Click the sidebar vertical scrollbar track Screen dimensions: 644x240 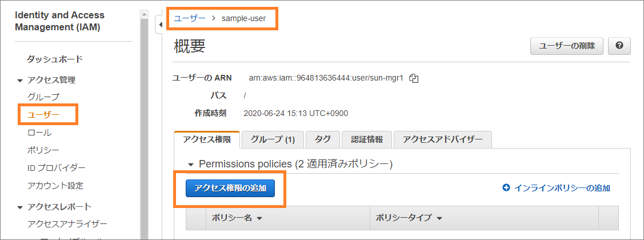(x=144, y=128)
